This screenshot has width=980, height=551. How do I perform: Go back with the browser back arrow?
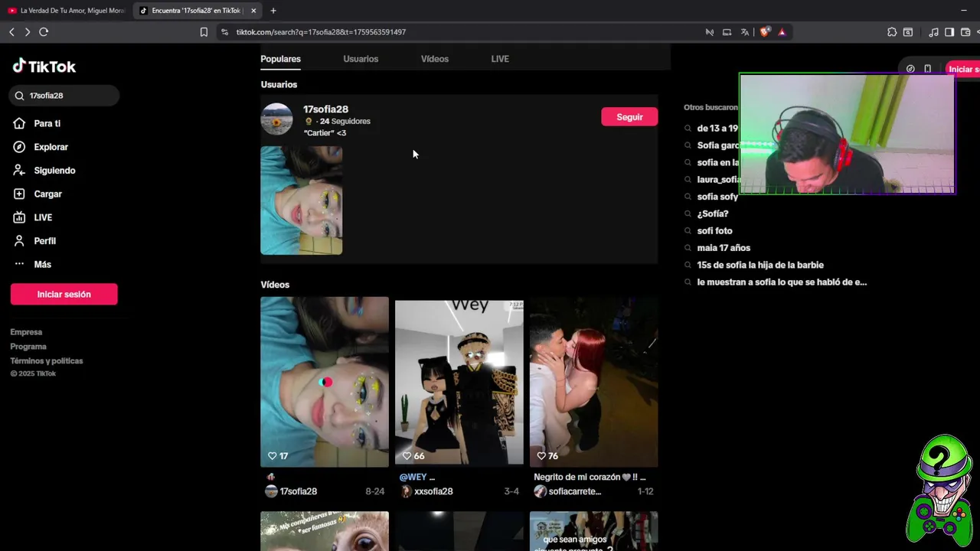[x=11, y=32]
